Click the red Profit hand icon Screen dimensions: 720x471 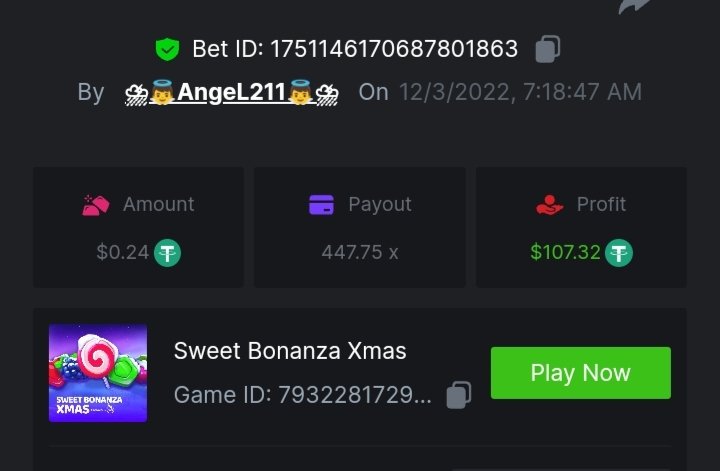coord(550,205)
